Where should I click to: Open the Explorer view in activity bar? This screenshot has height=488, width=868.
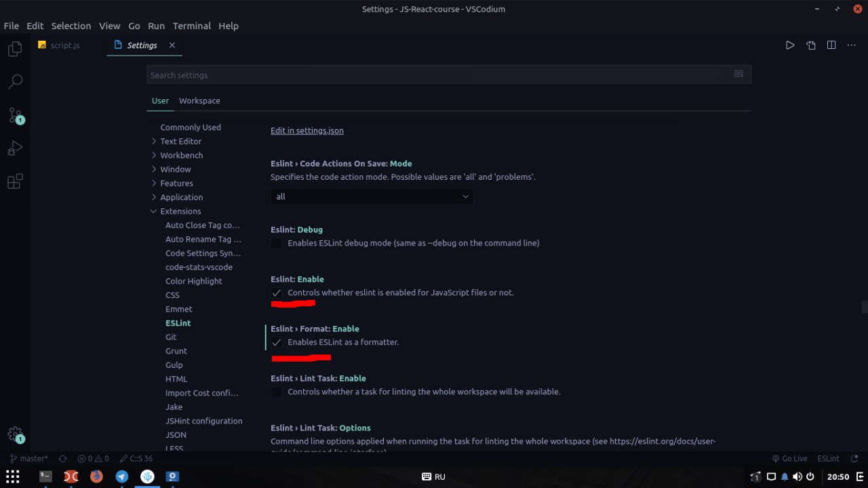pos(15,49)
